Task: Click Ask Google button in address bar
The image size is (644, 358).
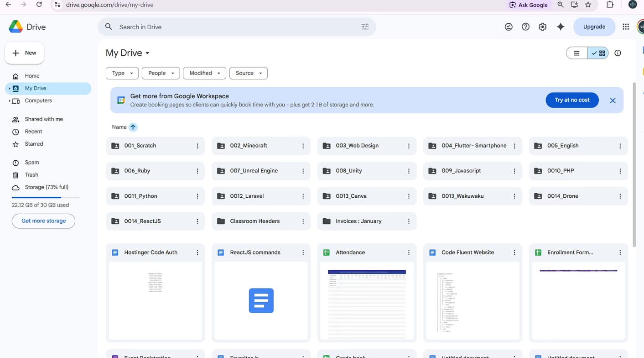Action: (529, 5)
